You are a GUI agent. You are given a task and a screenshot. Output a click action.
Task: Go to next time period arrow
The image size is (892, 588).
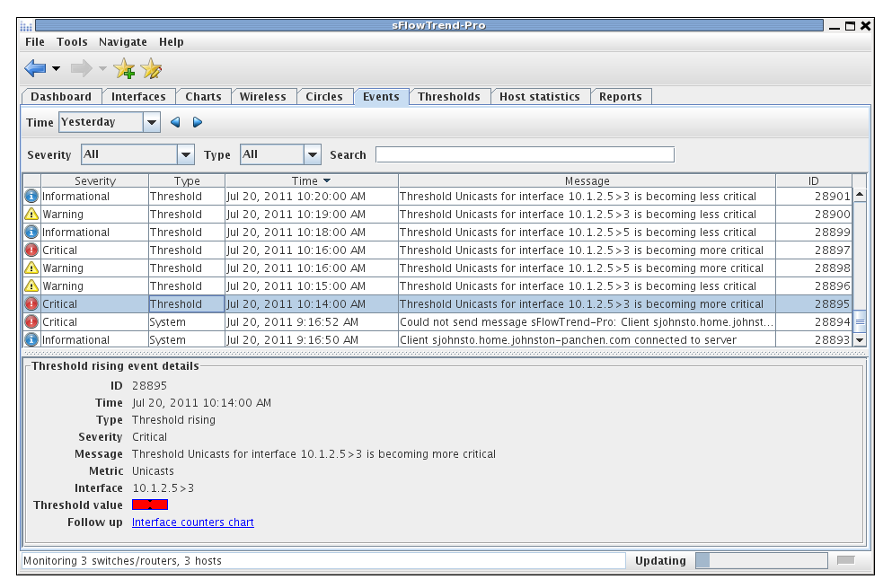click(x=198, y=122)
